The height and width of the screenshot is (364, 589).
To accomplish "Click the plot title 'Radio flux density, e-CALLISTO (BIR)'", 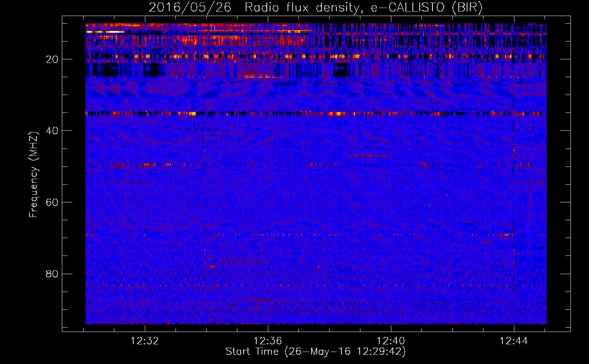I will [x=364, y=7].
